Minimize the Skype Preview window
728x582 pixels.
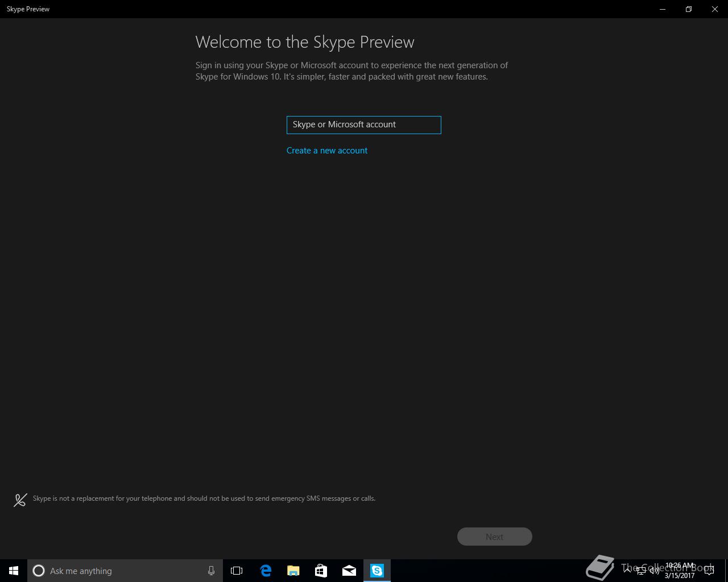[663, 9]
